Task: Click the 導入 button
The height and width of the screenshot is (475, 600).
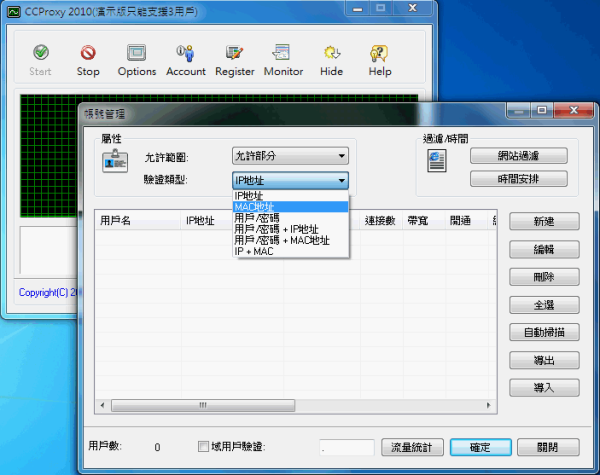Action: click(x=544, y=388)
